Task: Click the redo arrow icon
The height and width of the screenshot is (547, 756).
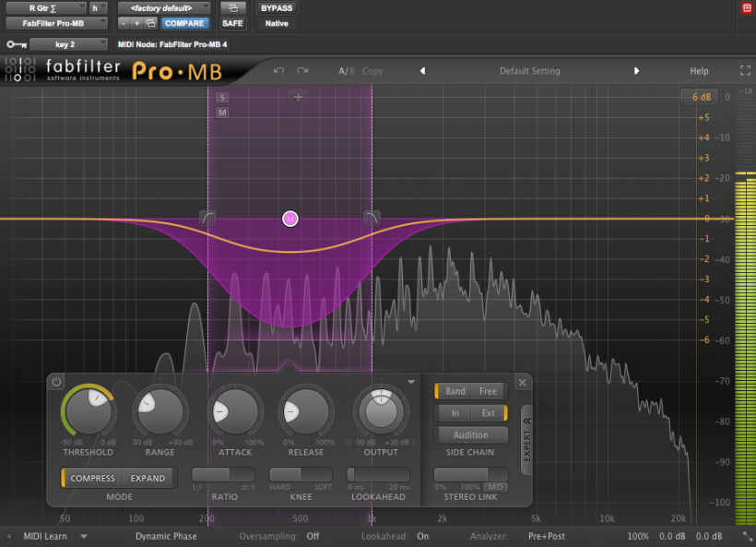Action: point(302,71)
